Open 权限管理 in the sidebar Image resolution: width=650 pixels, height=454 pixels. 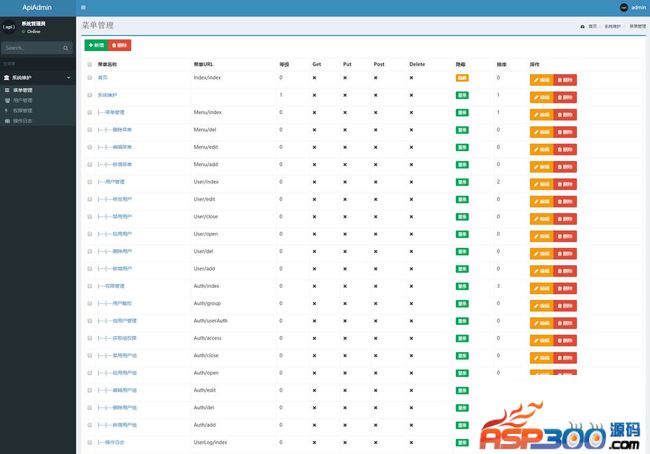[23, 110]
